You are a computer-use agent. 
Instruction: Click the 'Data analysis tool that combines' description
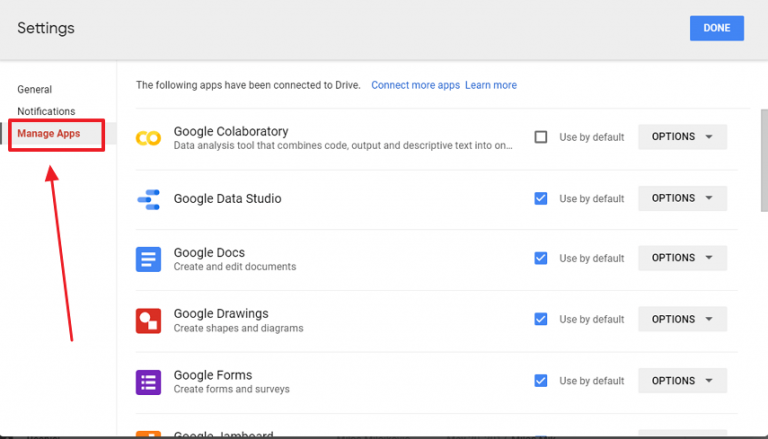pyautogui.click(x=343, y=146)
